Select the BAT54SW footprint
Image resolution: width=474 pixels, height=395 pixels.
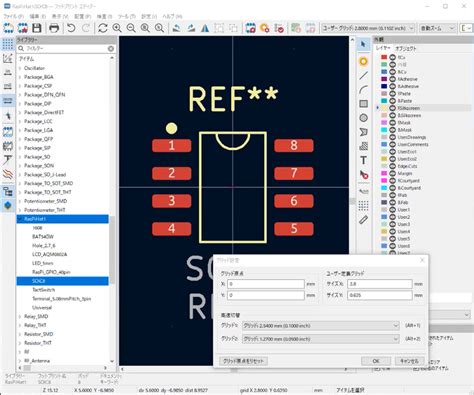point(43,237)
